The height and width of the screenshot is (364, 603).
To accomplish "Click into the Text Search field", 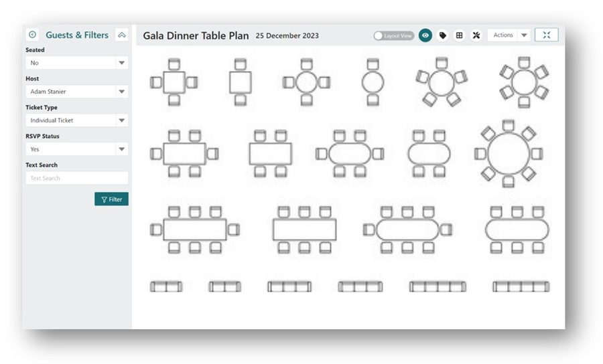I will tap(77, 178).
